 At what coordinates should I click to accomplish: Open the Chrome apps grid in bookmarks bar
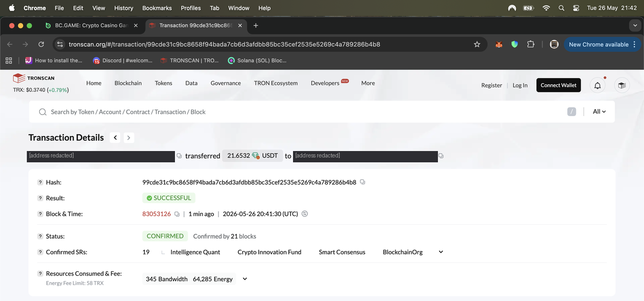(9, 60)
